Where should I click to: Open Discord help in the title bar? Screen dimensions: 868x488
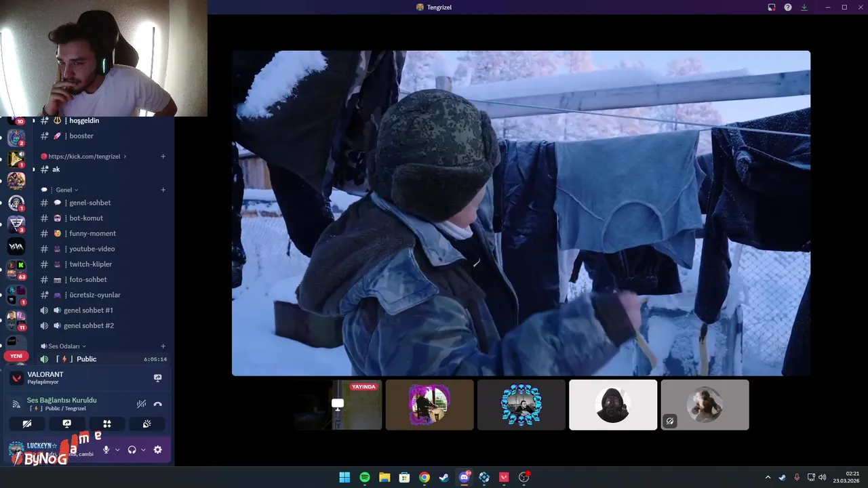point(788,7)
